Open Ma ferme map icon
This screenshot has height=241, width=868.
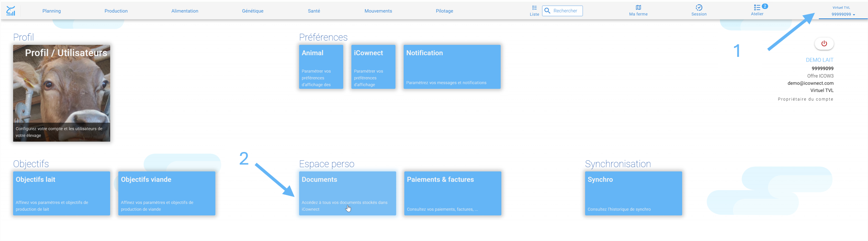638,7
